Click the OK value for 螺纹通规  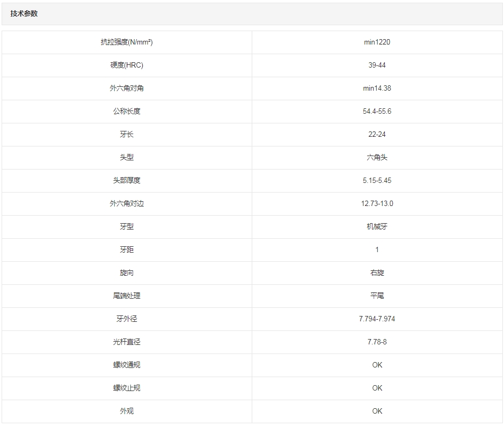377,365
